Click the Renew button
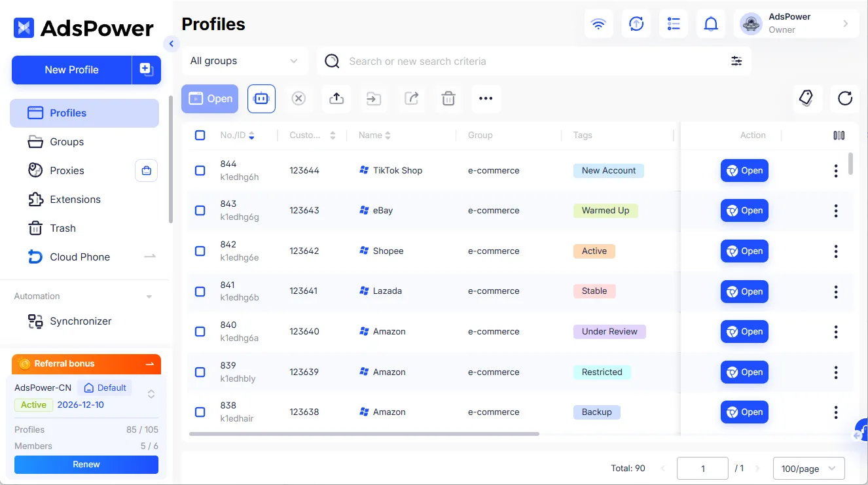The height and width of the screenshot is (485, 868). pos(86,465)
